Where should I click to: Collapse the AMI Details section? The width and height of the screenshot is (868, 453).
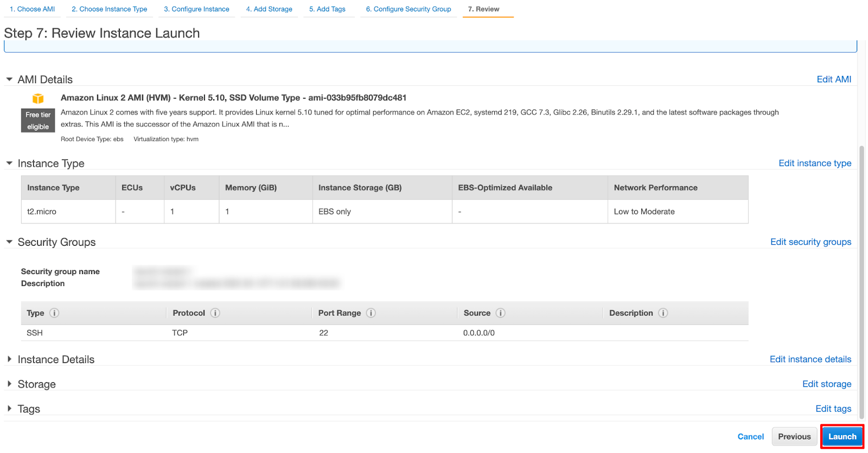(x=9, y=79)
